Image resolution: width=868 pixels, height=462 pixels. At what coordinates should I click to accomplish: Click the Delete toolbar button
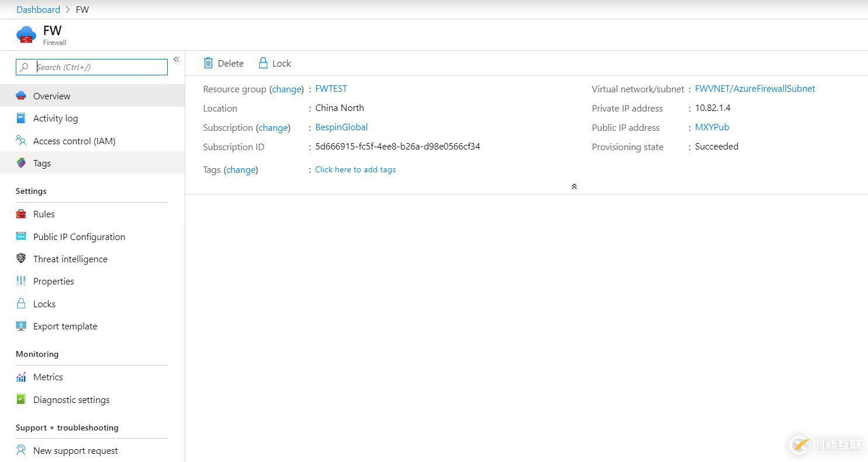pos(223,63)
